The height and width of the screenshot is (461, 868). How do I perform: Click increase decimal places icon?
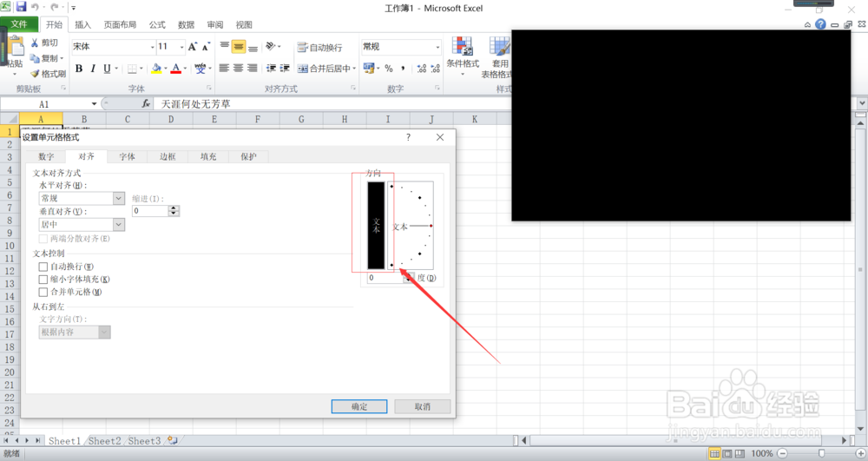(x=422, y=68)
